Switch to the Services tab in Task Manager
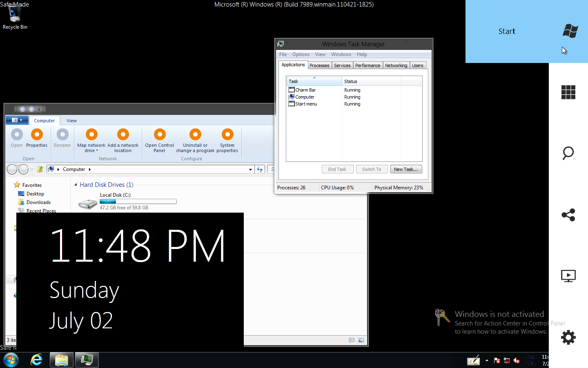 (342, 65)
